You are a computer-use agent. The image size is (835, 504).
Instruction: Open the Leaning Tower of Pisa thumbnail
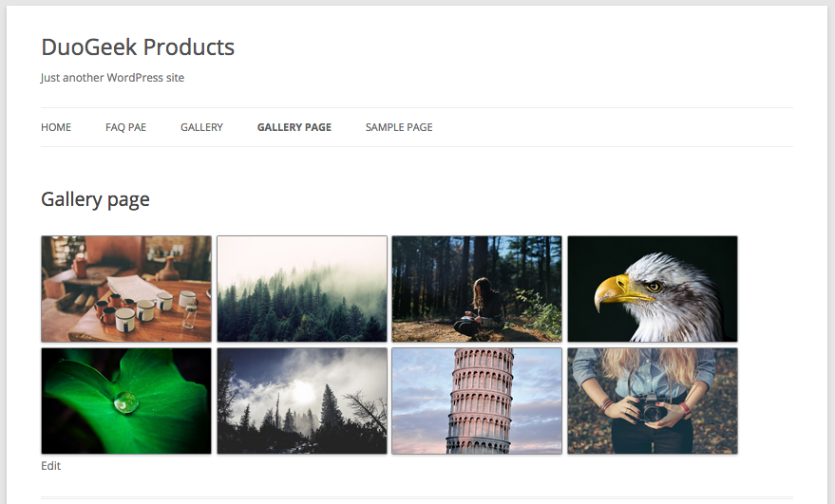pos(477,401)
